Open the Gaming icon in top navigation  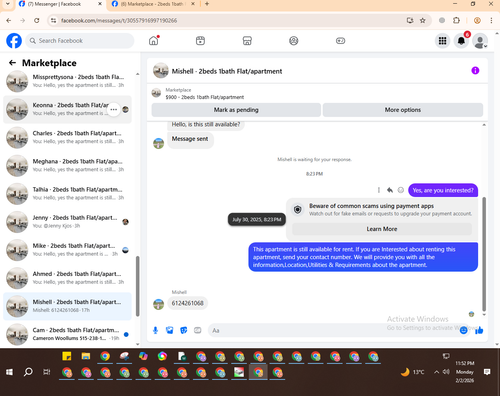click(340, 41)
